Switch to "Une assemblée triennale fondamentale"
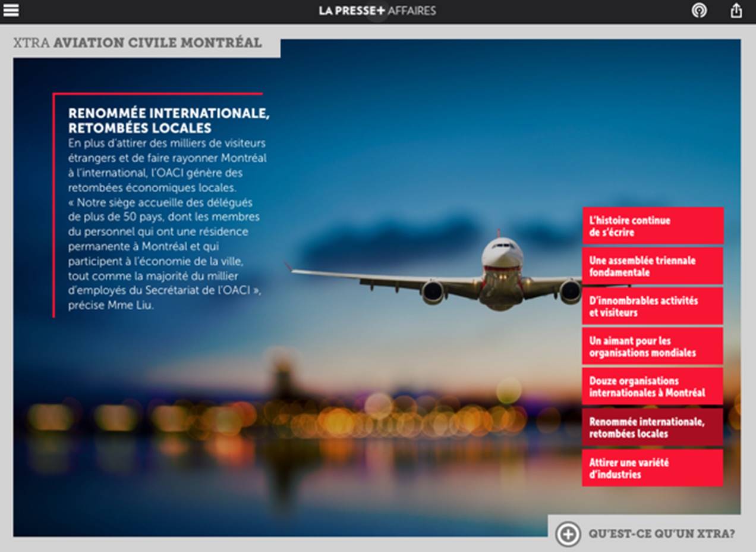The height and width of the screenshot is (552, 756). (x=653, y=266)
